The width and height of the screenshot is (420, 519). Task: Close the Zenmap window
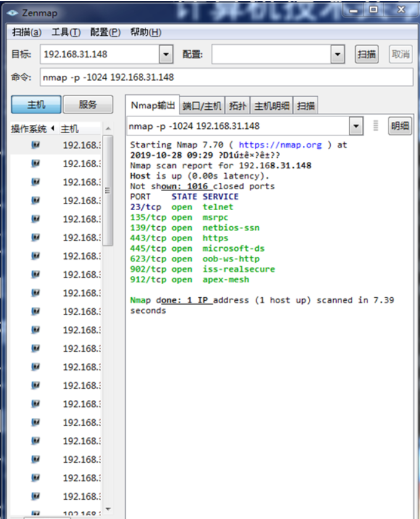(401, 10)
